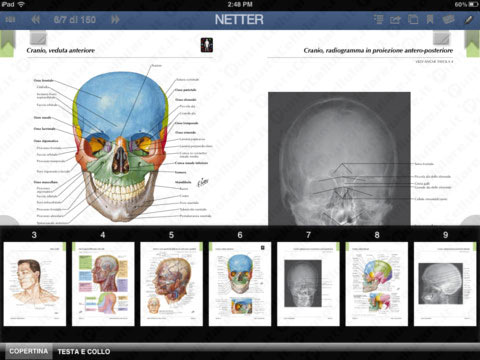Image resolution: width=480 pixels, height=360 pixels.
Task: Open the page thumbnails view icon
Action: [413, 20]
